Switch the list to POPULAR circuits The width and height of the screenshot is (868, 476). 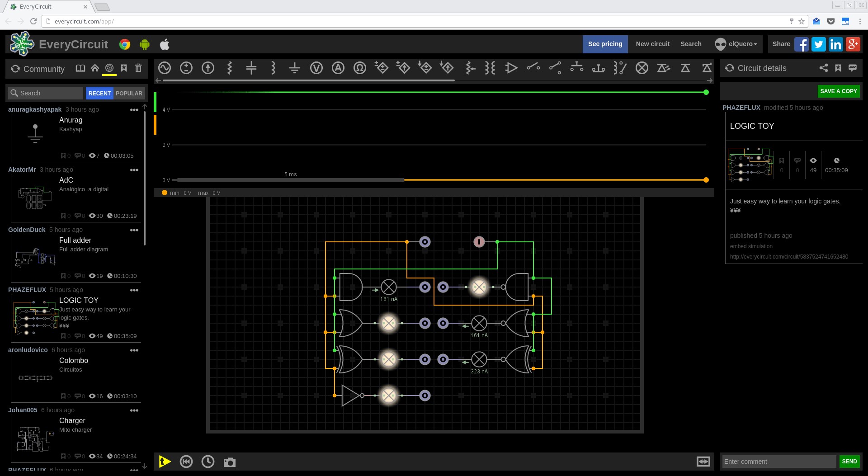tap(129, 93)
